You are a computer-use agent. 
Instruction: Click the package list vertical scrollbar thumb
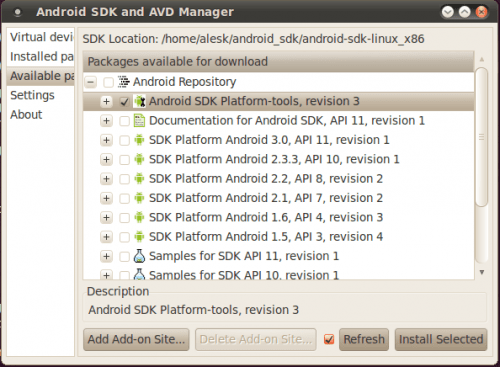pos(481,137)
